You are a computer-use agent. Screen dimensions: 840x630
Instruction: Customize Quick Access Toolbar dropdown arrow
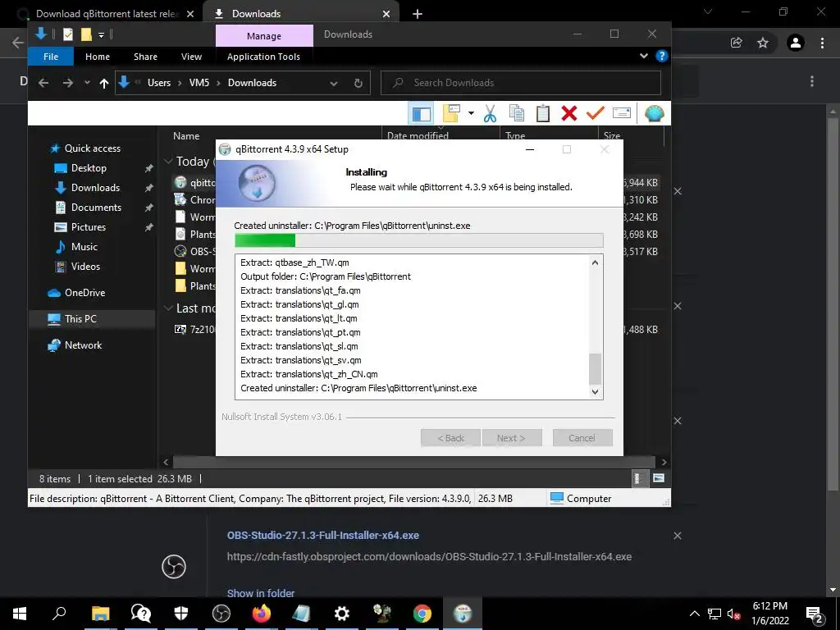click(x=101, y=34)
